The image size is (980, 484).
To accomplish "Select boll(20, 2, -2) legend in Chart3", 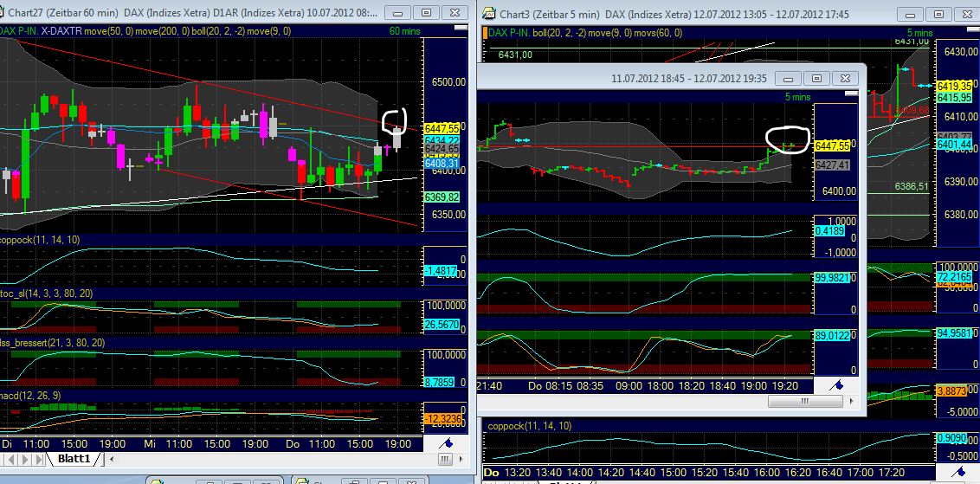I will [558, 33].
